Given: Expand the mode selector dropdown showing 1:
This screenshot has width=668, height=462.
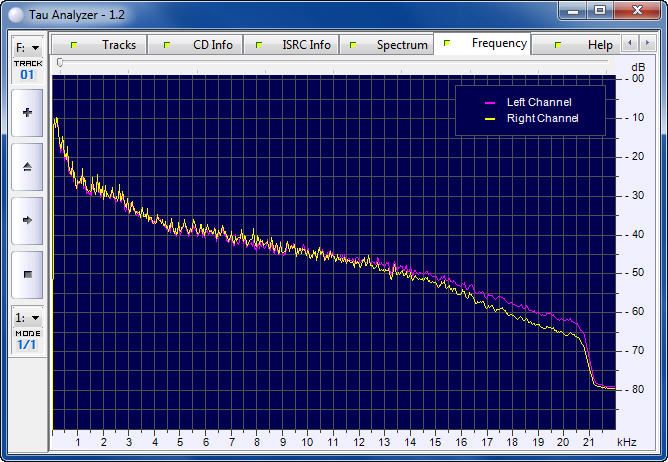Looking at the screenshot, I should (x=27, y=317).
